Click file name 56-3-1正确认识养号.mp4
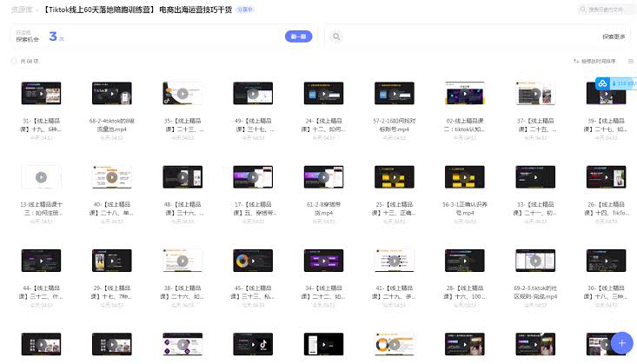The width and height of the screenshot is (637, 364). [x=465, y=208]
